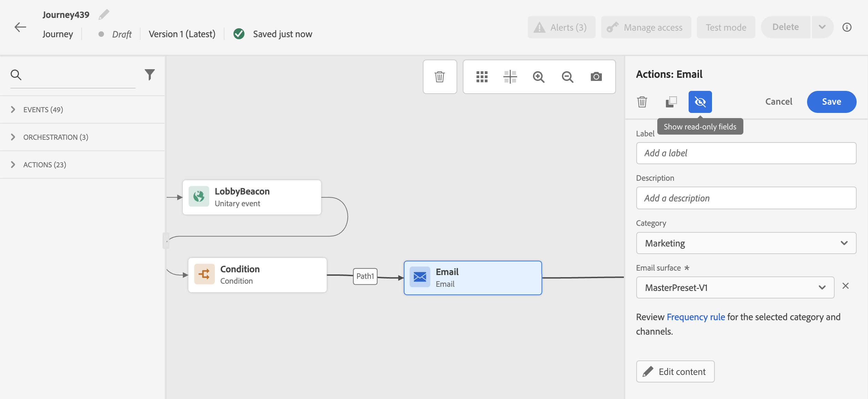Take a canvas screenshot with camera icon
Image resolution: width=868 pixels, height=399 pixels.
(x=596, y=77)
